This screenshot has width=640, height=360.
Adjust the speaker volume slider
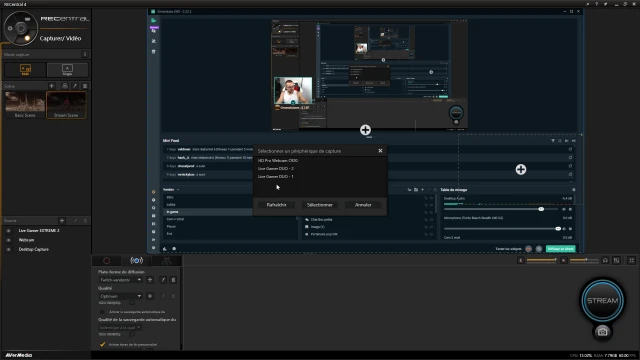pos(584,260)
